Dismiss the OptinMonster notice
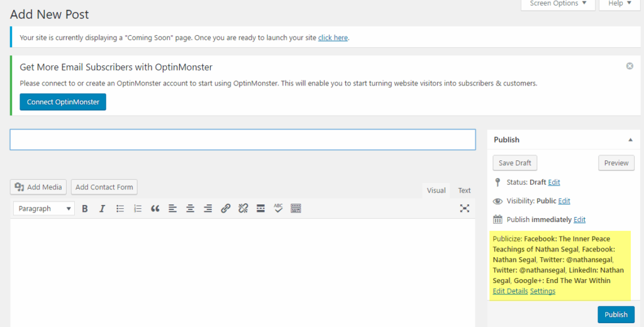644x327 pixels. coord(630,66)
